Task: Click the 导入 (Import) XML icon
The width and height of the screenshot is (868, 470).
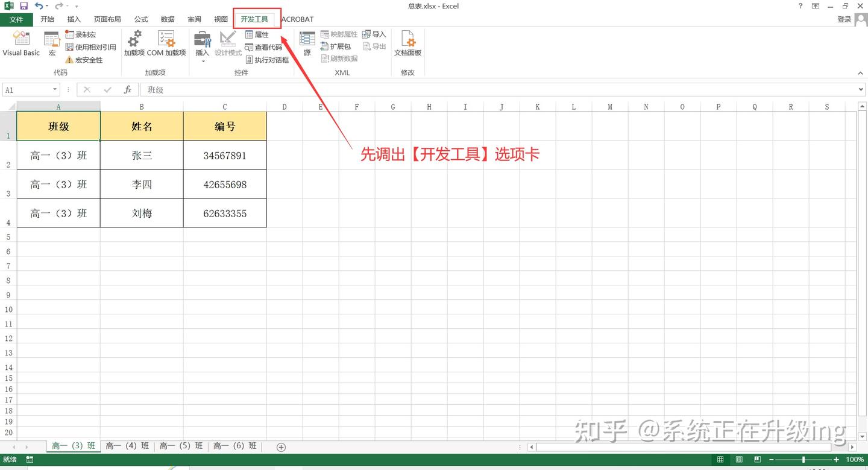Action: point(374,34)
